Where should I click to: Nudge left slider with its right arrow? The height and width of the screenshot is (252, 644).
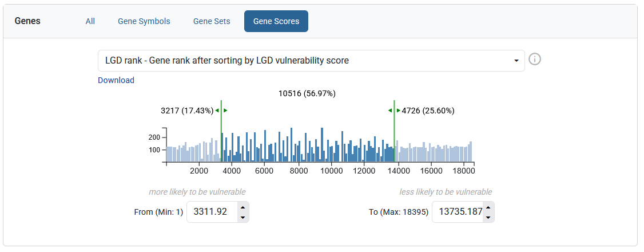point(225,111)
